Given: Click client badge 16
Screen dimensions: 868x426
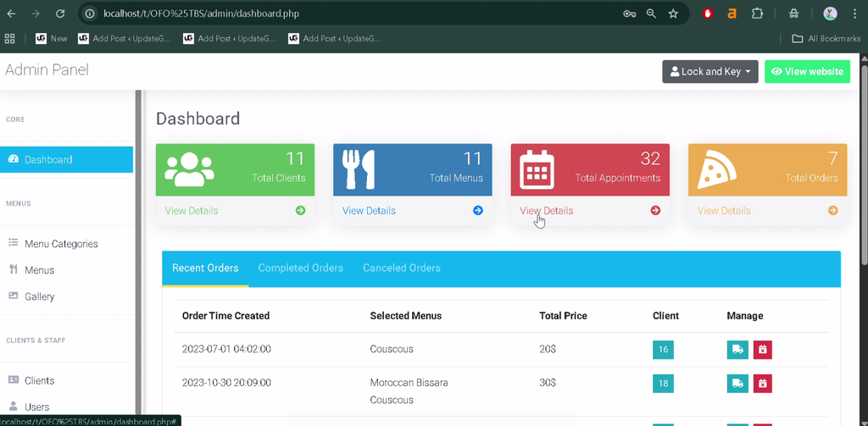Looking at the screenshot, I should click(663, 350).
